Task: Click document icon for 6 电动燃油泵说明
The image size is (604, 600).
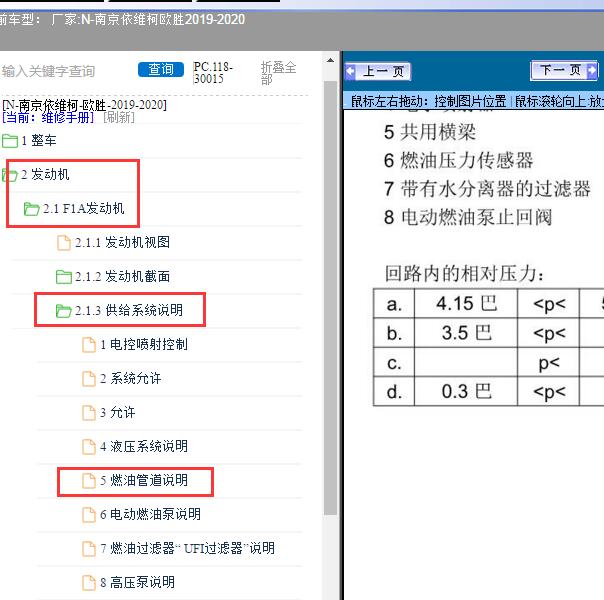Action: [89, 515]
